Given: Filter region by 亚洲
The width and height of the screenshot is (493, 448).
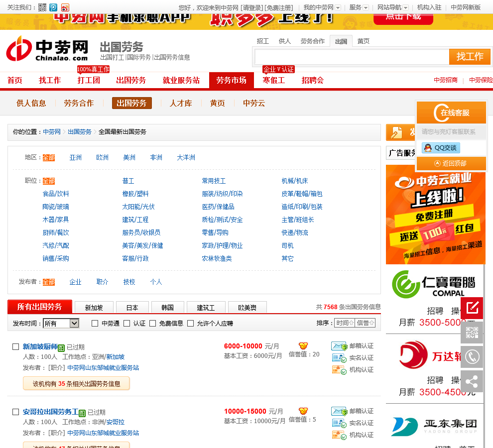Looking at the screenshot, I should (76, 157).
